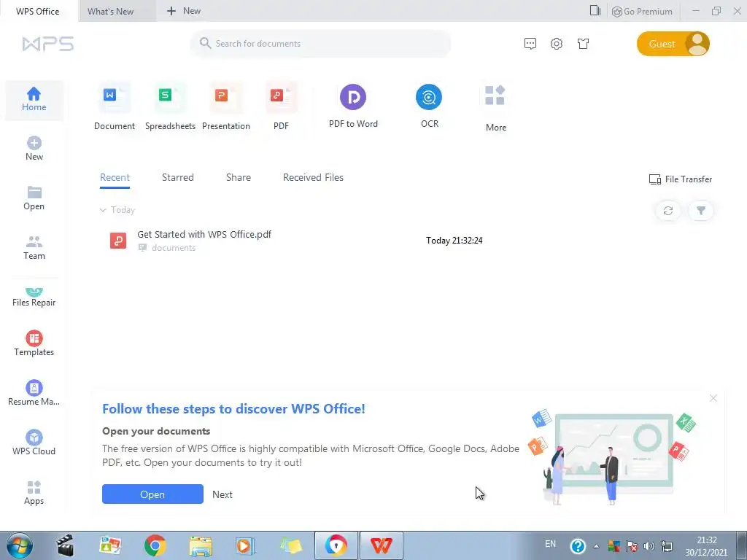Switch to Received Files tab

click(313, 178)
